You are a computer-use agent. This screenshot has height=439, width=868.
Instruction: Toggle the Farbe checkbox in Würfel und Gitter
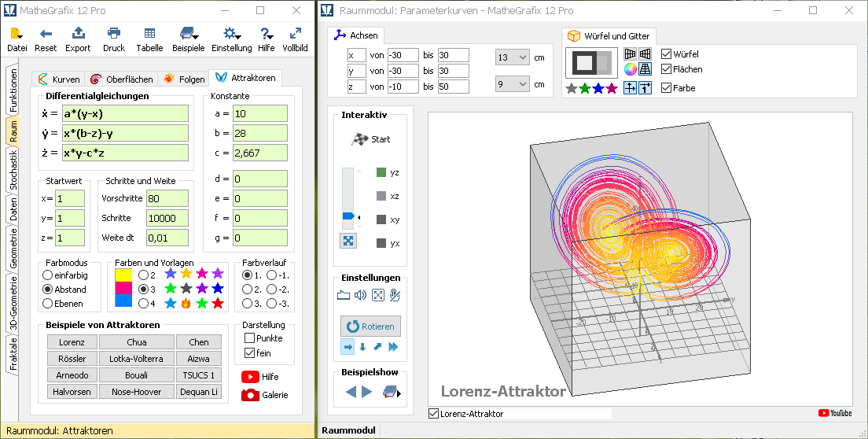667,88
